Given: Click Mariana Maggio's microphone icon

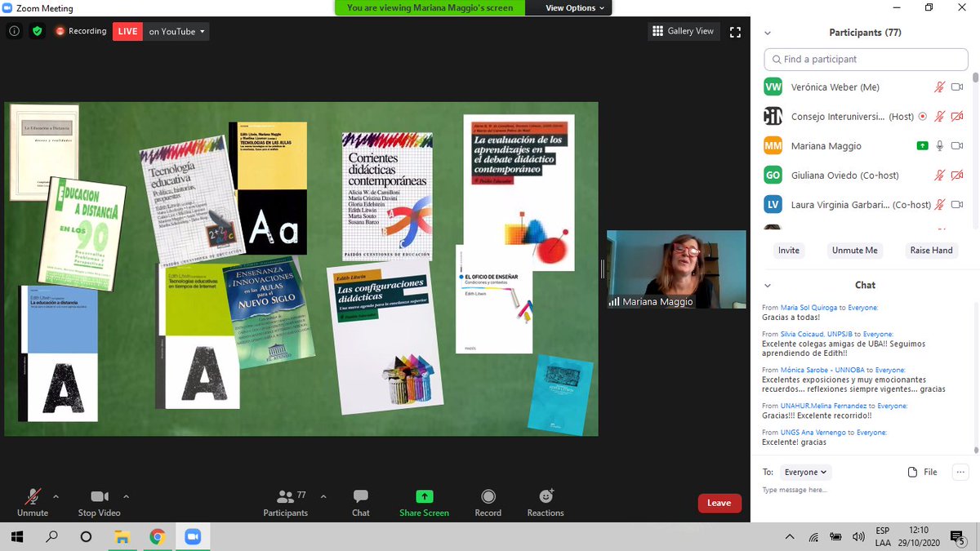Looking at the screenshot, I should pos(940,146).
